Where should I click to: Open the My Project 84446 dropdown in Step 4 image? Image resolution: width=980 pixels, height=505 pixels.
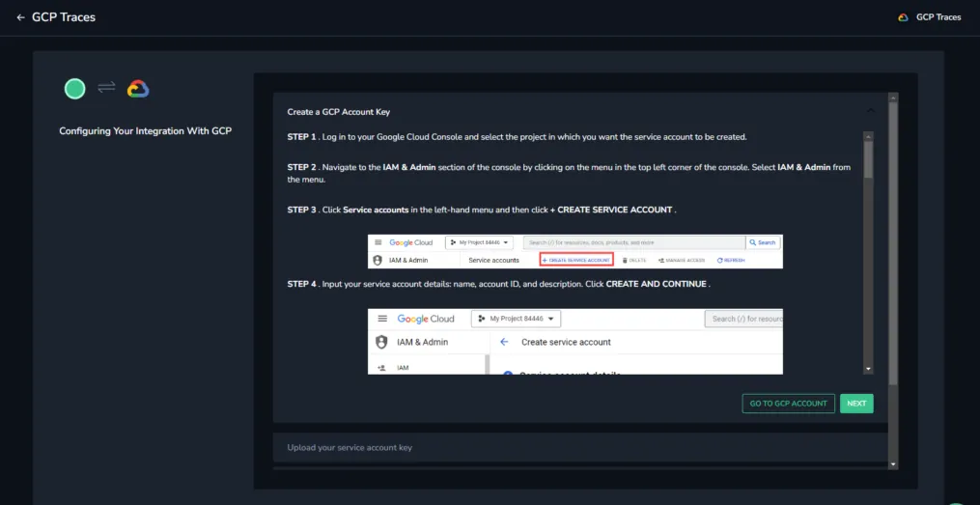click(x=517, y=319)
